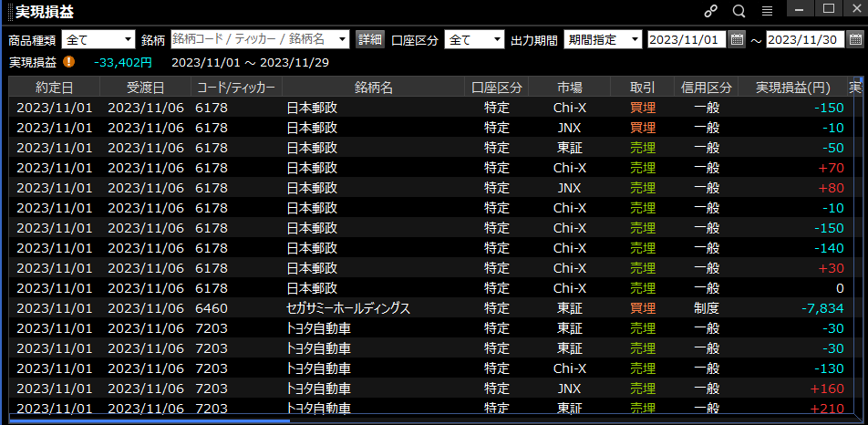This screenshot has height=425, width=868.
Task: Click the -130 loss value
Action: (829, 368)
